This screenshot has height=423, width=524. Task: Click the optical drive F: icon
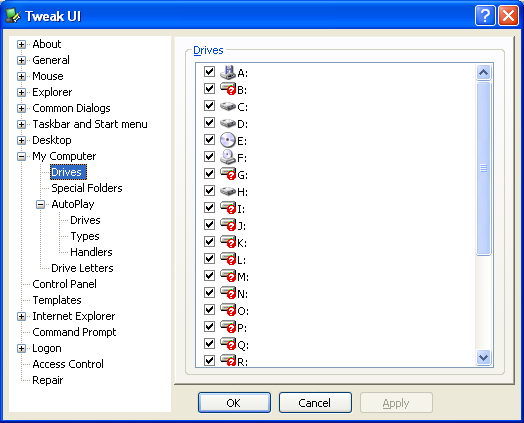pos(228,157)
